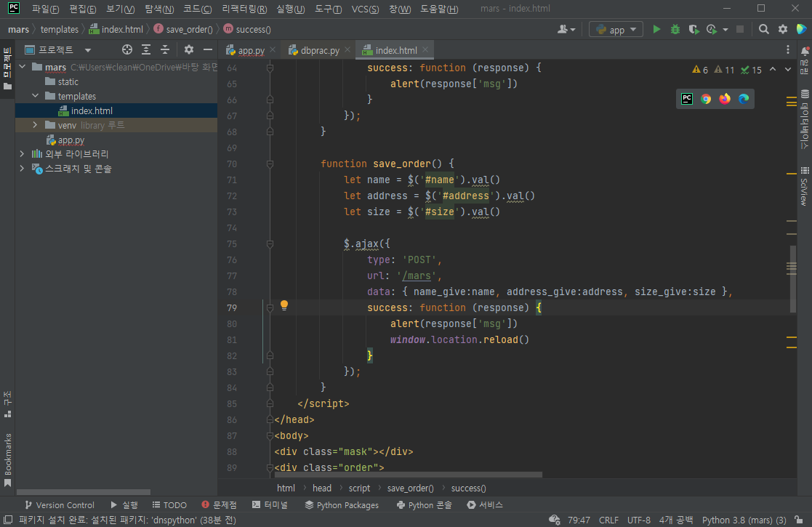The height and width of the screenshot is (527, 812).
Task: Expand the venv library folder
Action: [35, 125]
